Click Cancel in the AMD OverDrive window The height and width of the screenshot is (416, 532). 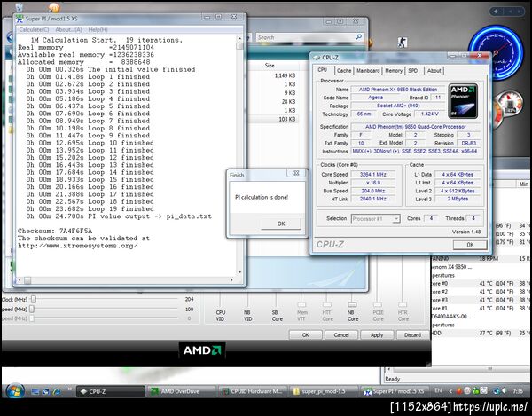(x=341, y=335)
